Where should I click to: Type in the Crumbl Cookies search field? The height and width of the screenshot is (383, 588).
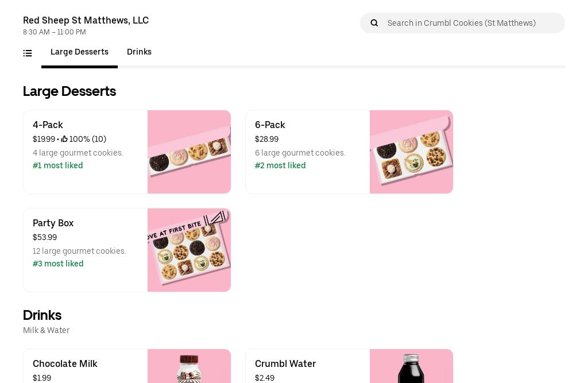coord(472,23)
